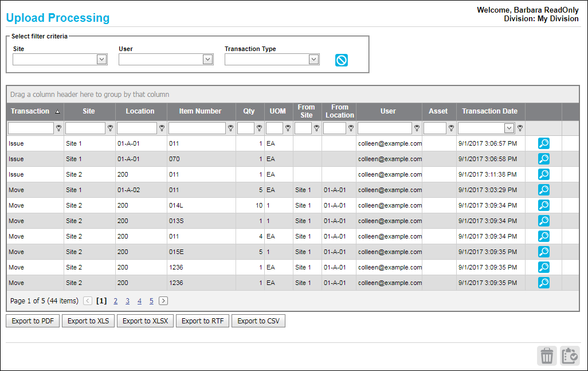588x371 pixels.
Task: Sort by Item Number column header
Action: tap(200, 111)
